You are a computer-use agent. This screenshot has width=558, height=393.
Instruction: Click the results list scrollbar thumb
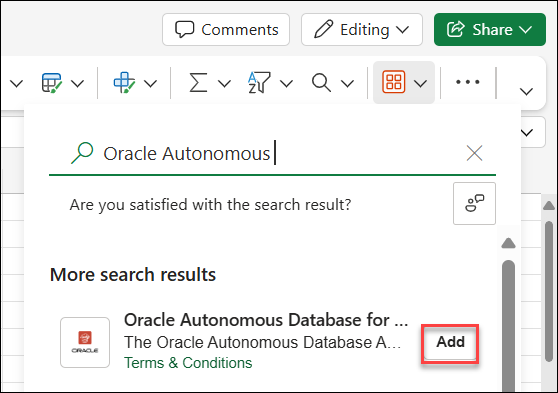point(509,326)
